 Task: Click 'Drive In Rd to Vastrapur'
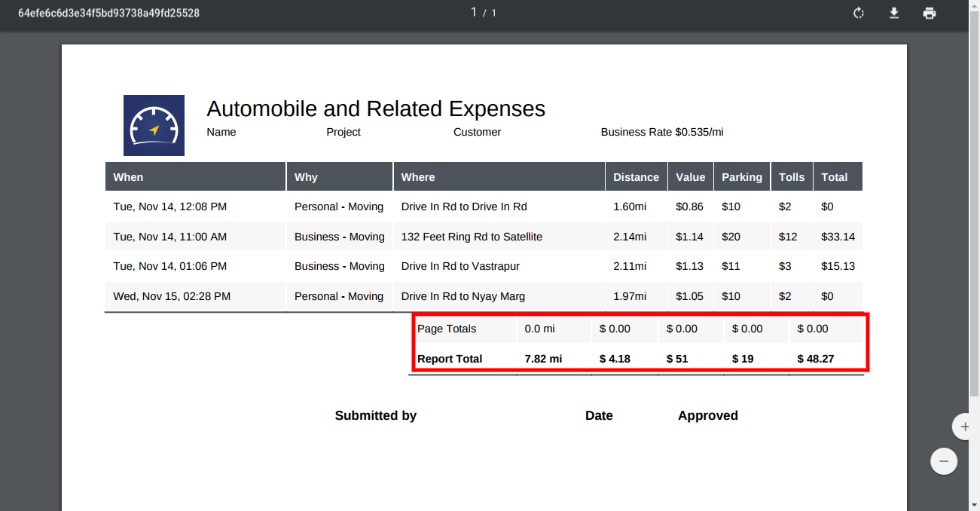tap(460, 266)
